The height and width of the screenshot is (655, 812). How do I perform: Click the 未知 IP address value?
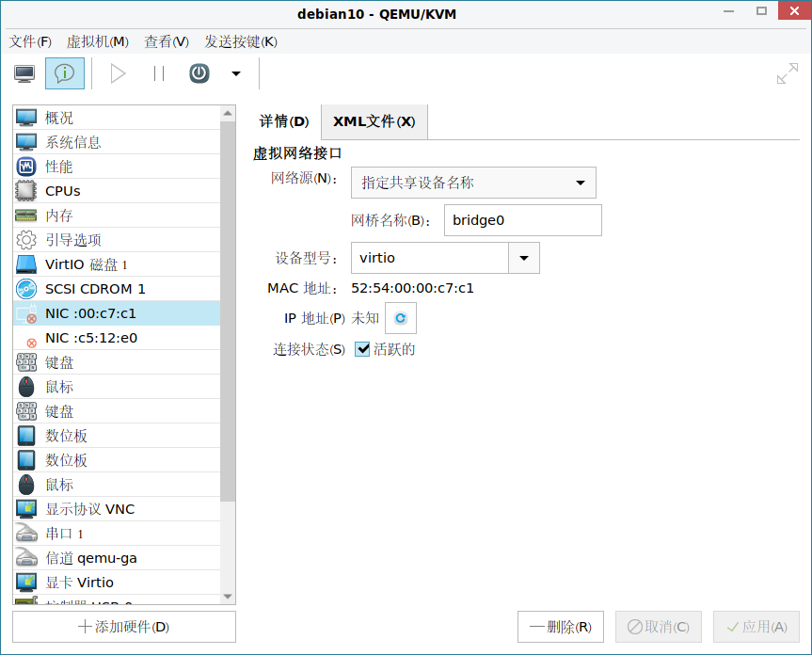[x=365, y=318]
